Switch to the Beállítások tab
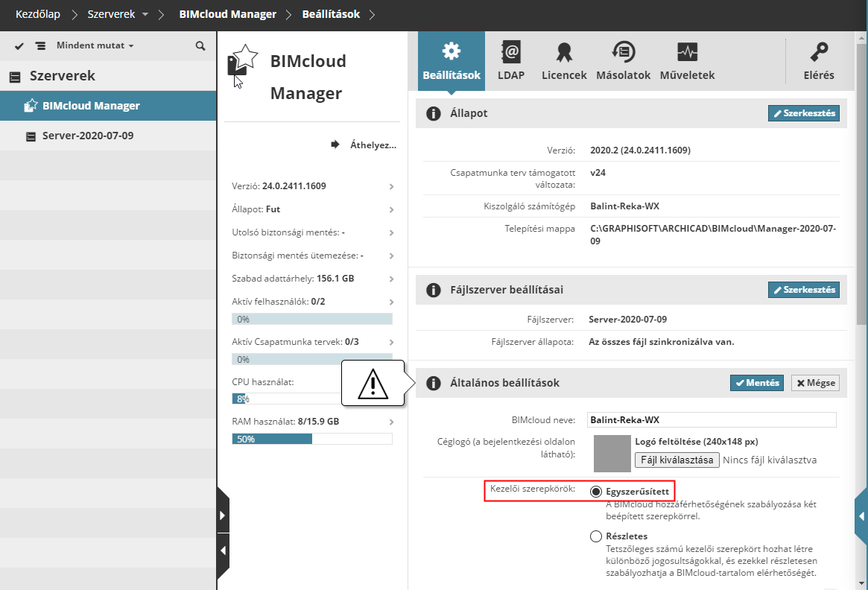The image size is (868, 590). [x=452, y=61]
